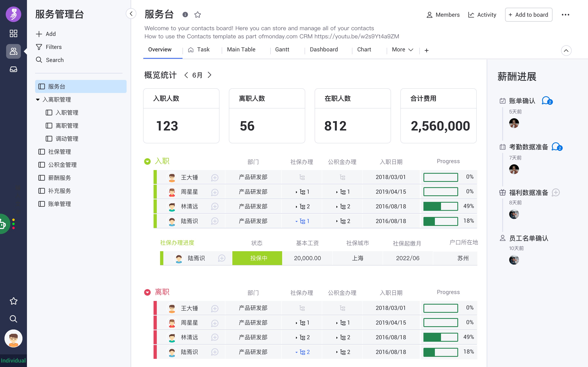Image resolution: width=588 pixels, height=367 pixels.
Task: Collapse the 入职 group with green toggle
Action: tap(147, 161)
